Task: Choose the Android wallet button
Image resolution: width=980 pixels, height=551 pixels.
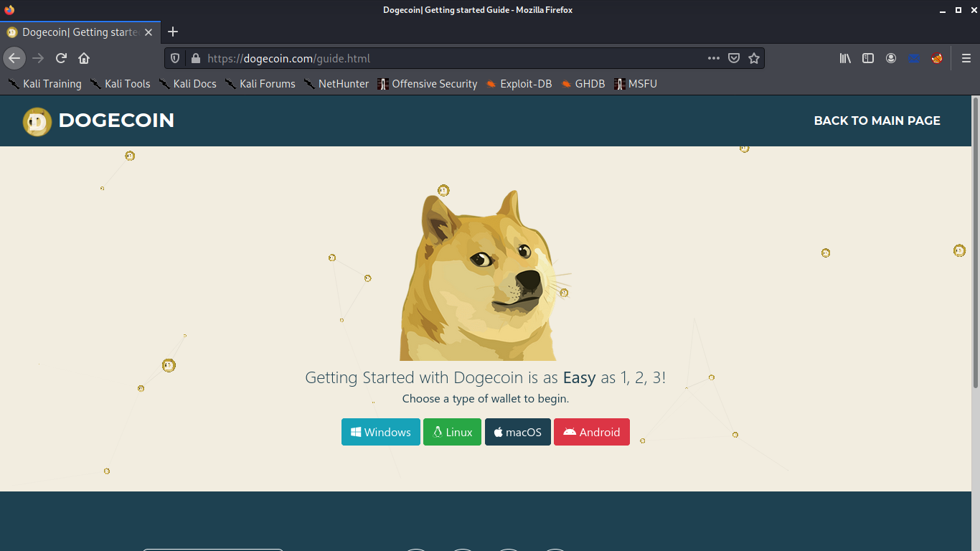Action: pos(592,432)
